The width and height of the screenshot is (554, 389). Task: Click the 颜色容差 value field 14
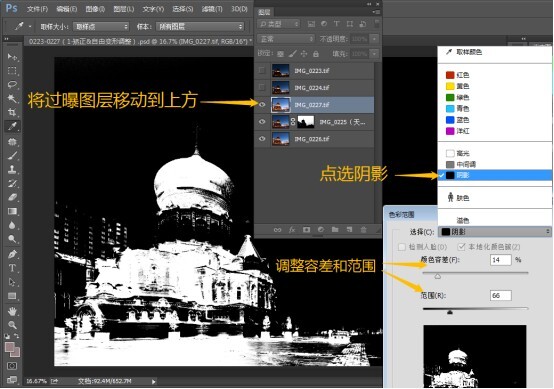coord(501,260)
